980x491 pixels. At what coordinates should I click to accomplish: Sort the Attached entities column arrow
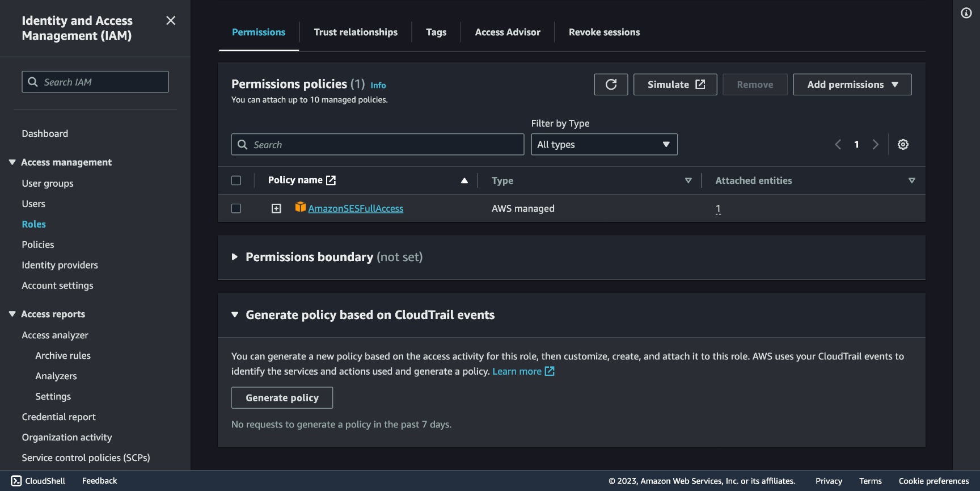(x=911, y=181)
